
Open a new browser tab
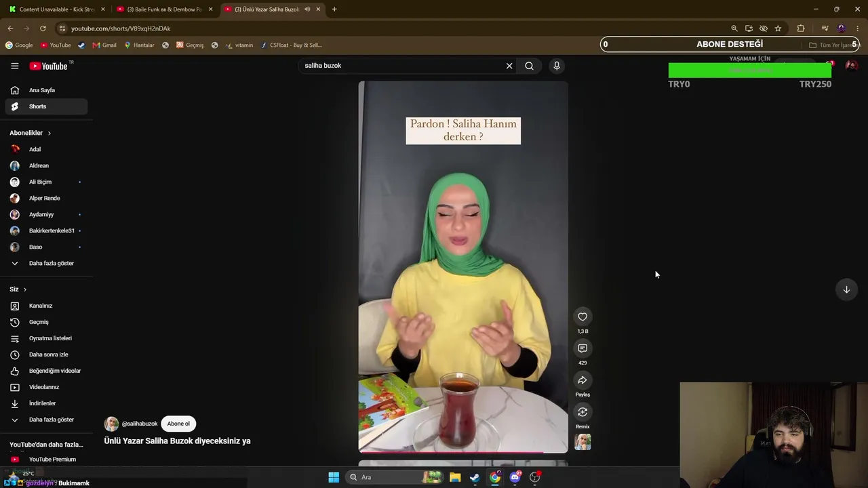point(334,9)
